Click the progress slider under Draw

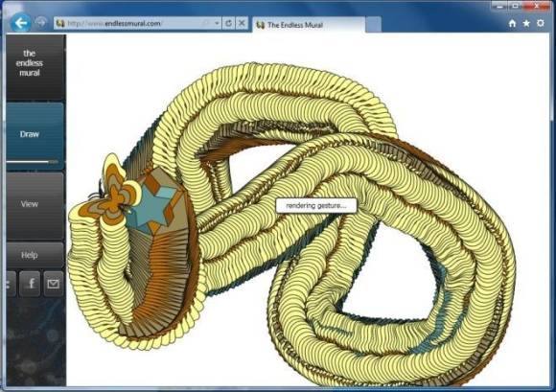coord(32,162)
